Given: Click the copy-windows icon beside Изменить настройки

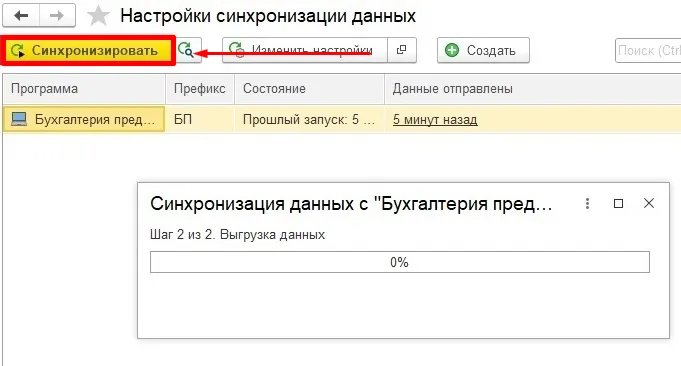Looking at the screenshot, I should (401, 50).
